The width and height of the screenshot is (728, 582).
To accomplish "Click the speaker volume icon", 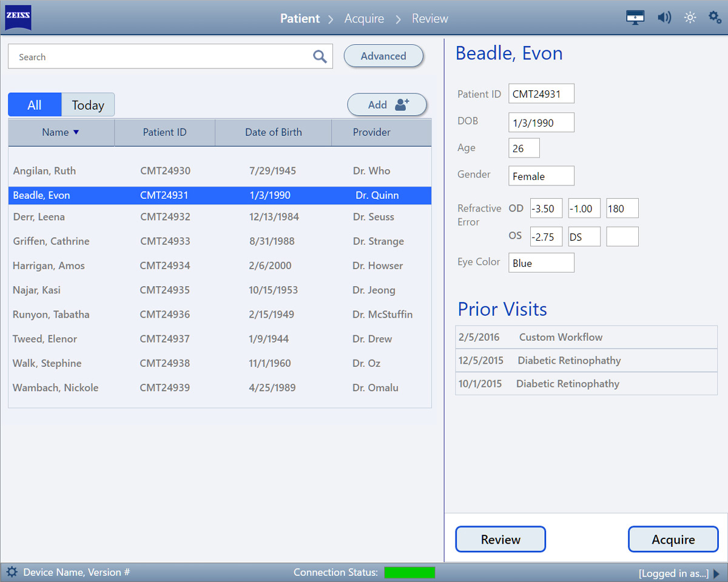I will point(664,18).
